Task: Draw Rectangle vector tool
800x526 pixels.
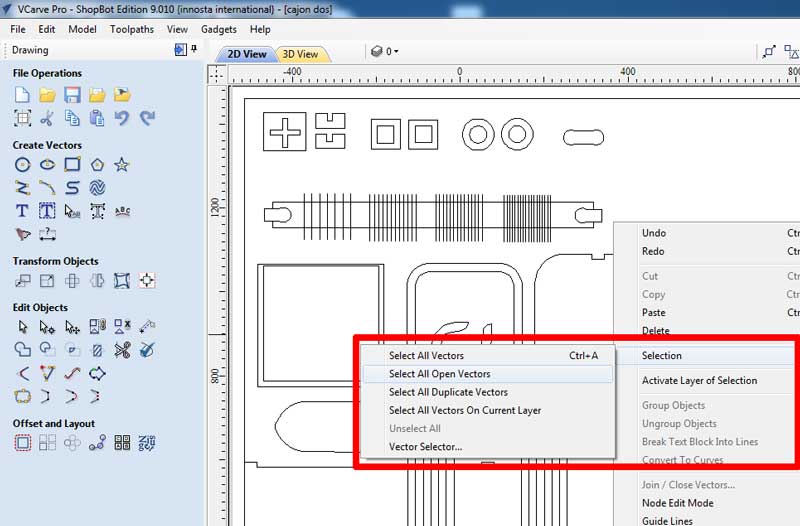Action: coord(72,164)
